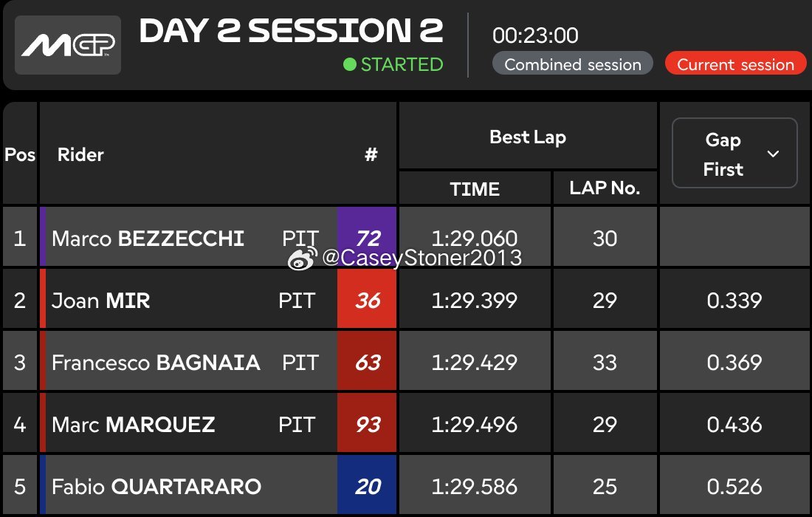Click the LAP No. column header

coord(605,188)
